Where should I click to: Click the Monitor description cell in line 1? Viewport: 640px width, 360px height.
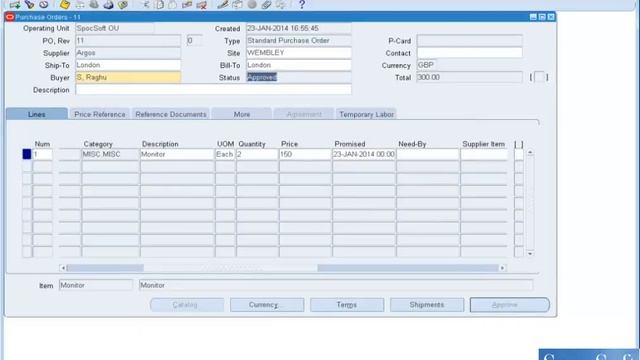[x=177, y=154]
